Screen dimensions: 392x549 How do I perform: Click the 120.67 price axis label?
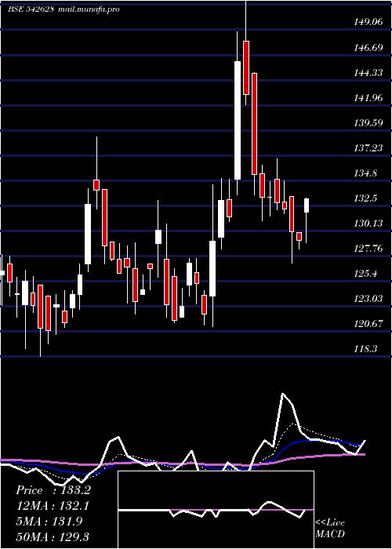368,323
